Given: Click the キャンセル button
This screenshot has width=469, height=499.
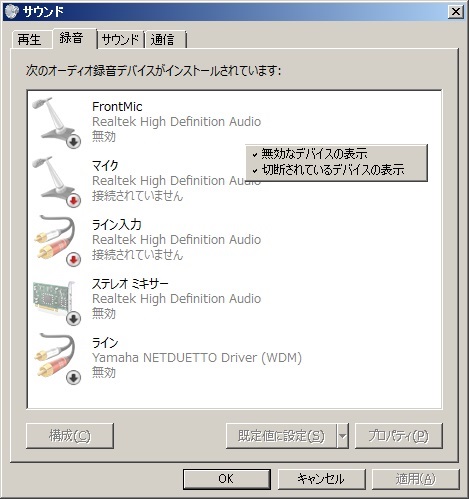Looking at the screenshot, I should [x=321, y=479].
